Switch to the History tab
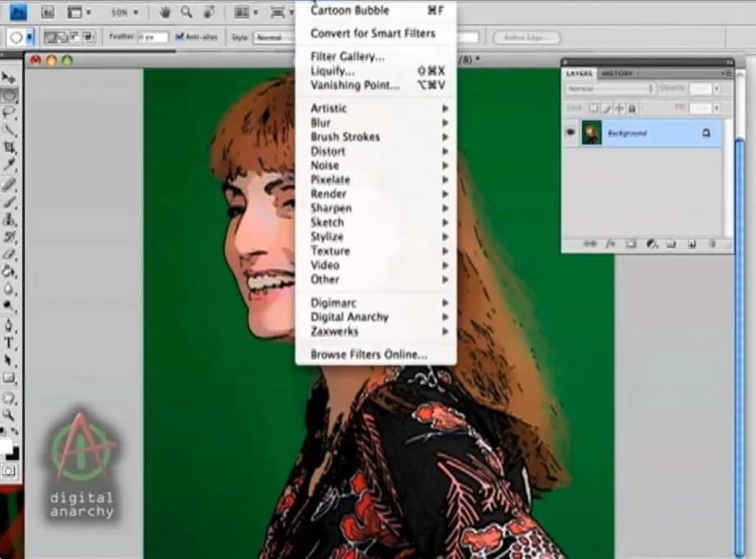Image resolution: width=756 pixels, height=559 pixels. [x=617, y=74]
